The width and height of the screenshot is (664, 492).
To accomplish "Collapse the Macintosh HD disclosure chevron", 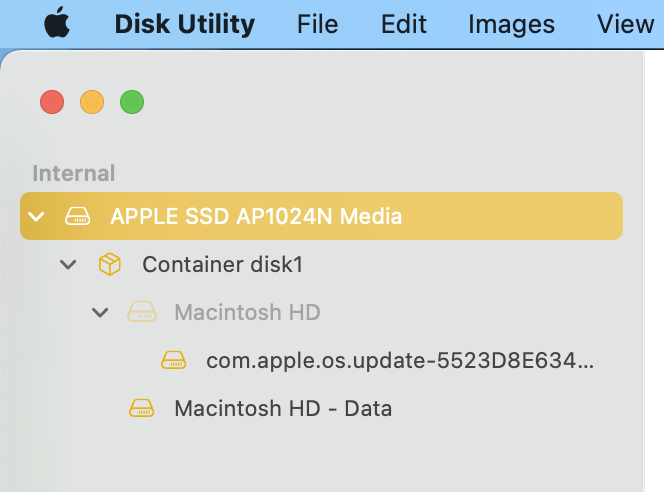I will (100, 312).
